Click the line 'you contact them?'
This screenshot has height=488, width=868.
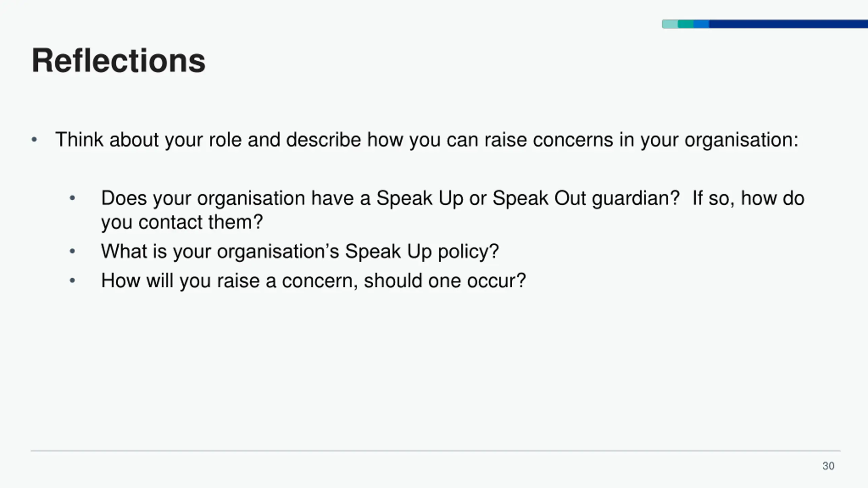pos(182,222)
